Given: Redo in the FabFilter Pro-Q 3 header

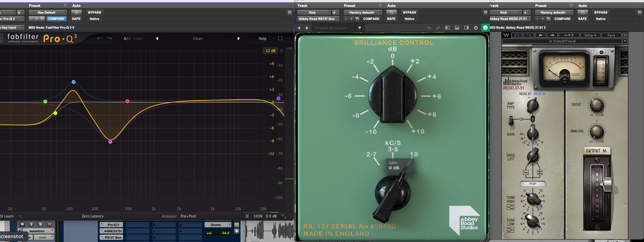Looking at the screenshot, I should click(x=109, y=38).
